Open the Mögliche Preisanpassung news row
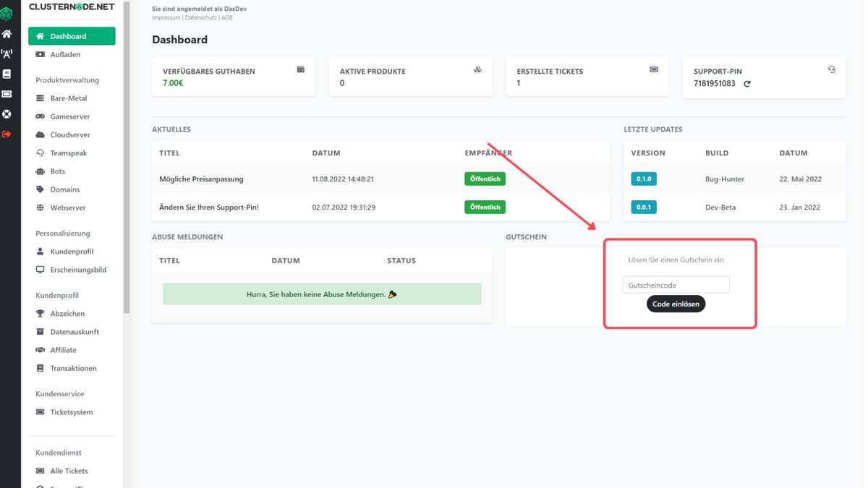The height and width of the screenshot is (488, 868). pyautogui.click(x=381, y=179)
